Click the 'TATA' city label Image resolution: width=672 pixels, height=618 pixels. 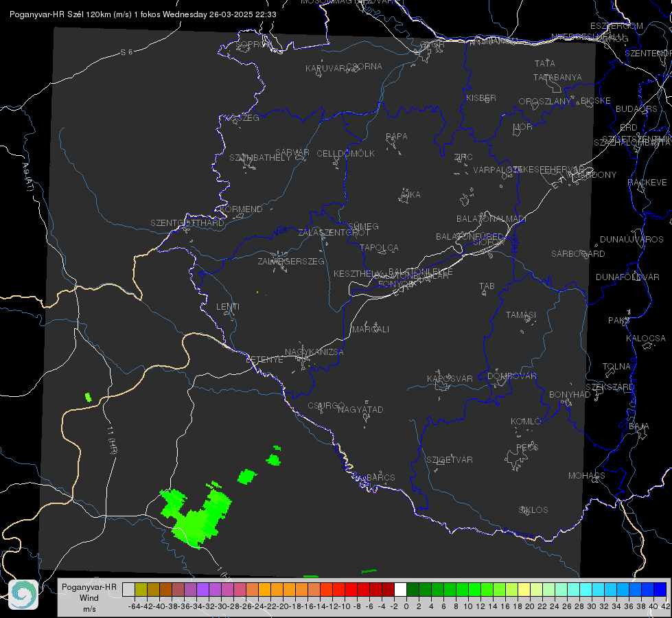point(545,63)
